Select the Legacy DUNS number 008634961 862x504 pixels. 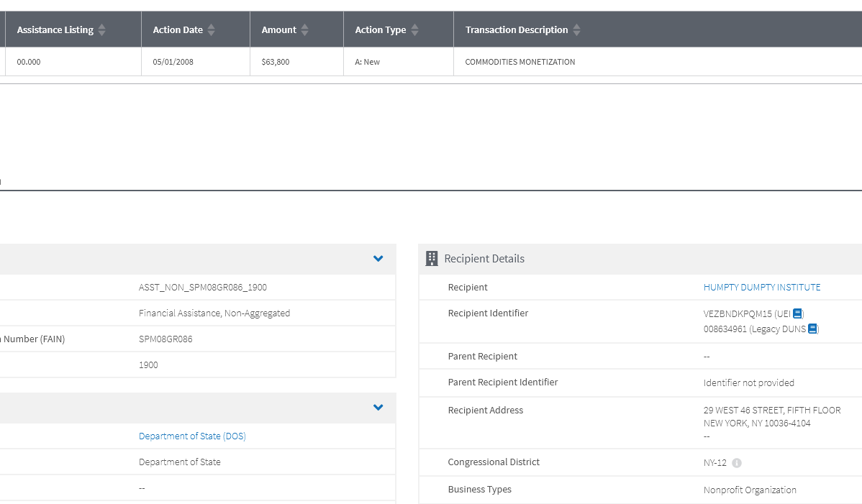point(725,329)
